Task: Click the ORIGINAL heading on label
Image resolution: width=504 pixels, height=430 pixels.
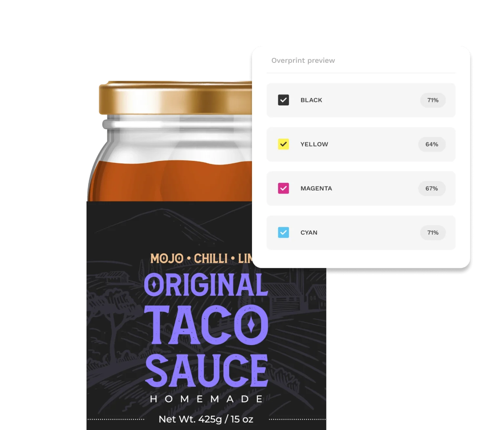Action: pos(206,285)
